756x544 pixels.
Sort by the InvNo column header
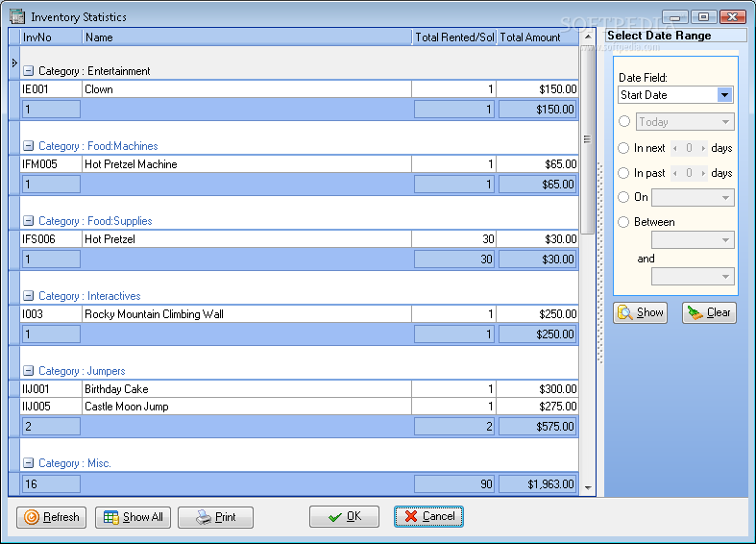(51, 37)
